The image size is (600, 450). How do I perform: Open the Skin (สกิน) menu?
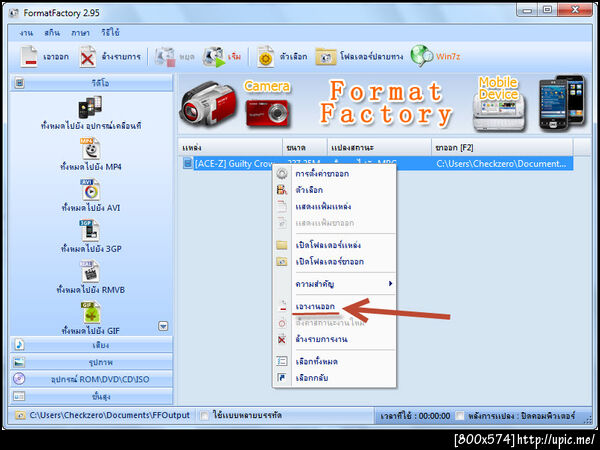tap(52, 33)
